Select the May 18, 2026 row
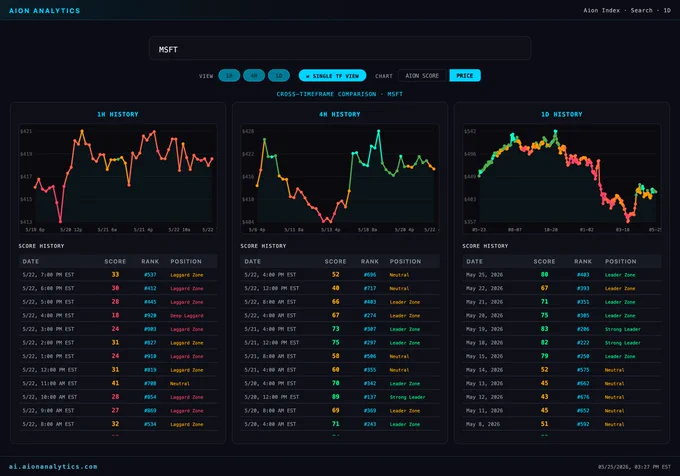Screen dimensions: 680x476 pos(562,342)
